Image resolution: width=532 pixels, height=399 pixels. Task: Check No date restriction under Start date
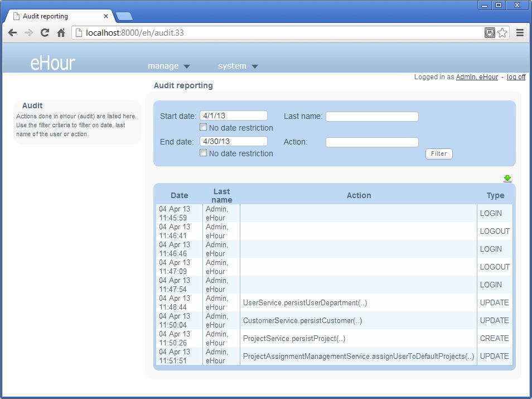click(x=203, y=127)
